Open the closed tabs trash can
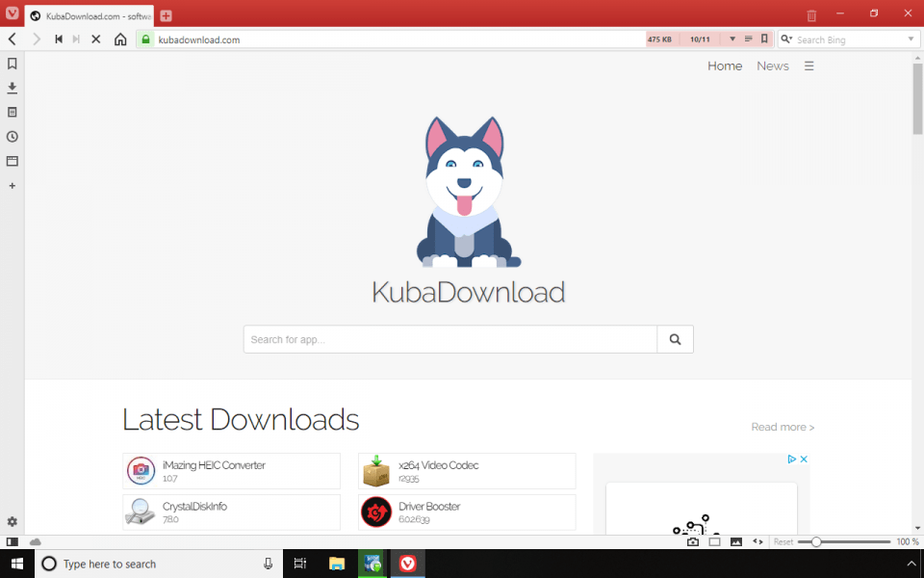Image resolution: width=924 pixels, height=578 pixels. (x=811, y=15)
